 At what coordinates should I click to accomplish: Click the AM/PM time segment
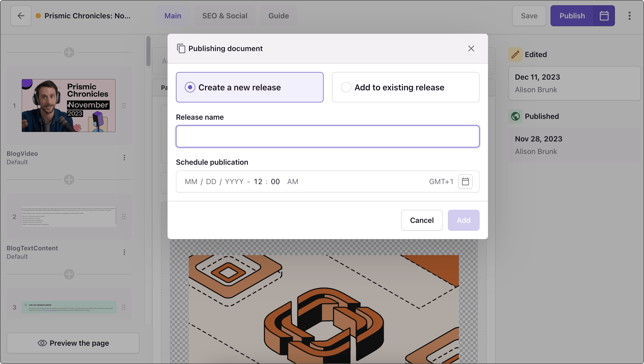pyautogui.click(x=292, y=181)
